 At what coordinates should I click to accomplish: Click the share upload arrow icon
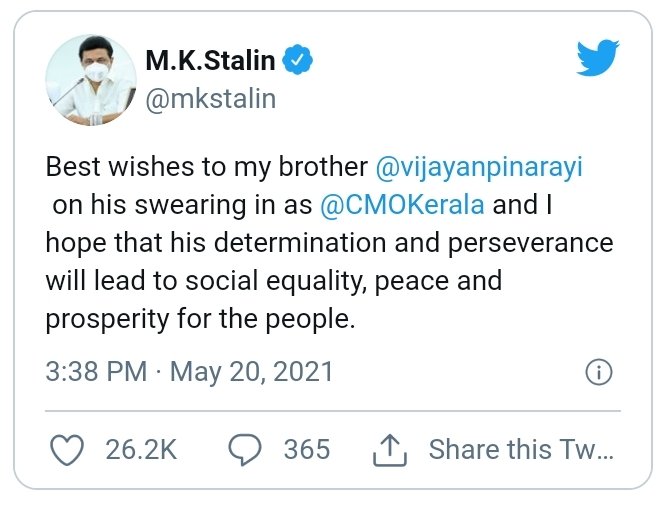389,451
